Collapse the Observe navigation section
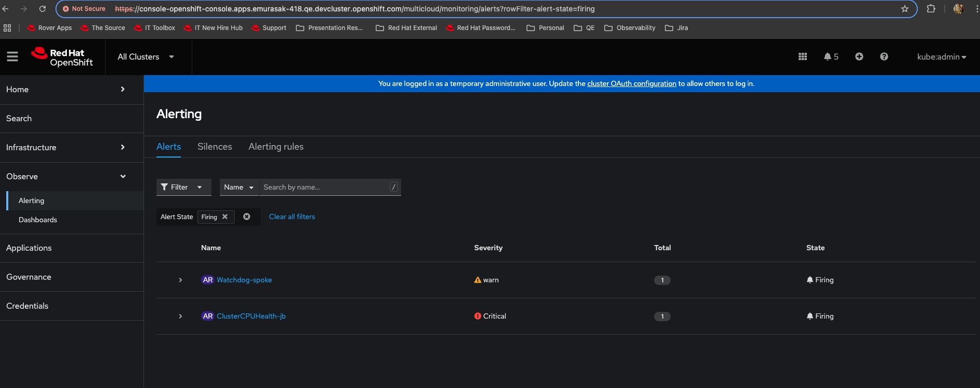The height and width of the screenshot is (388, 980). (x=72, y=177)
